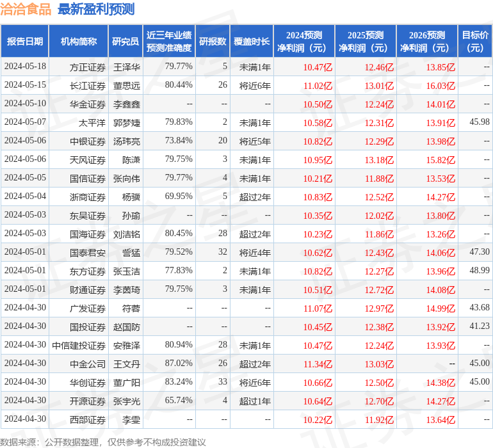Click the 2025预测净利润 column header

[366, 41]
